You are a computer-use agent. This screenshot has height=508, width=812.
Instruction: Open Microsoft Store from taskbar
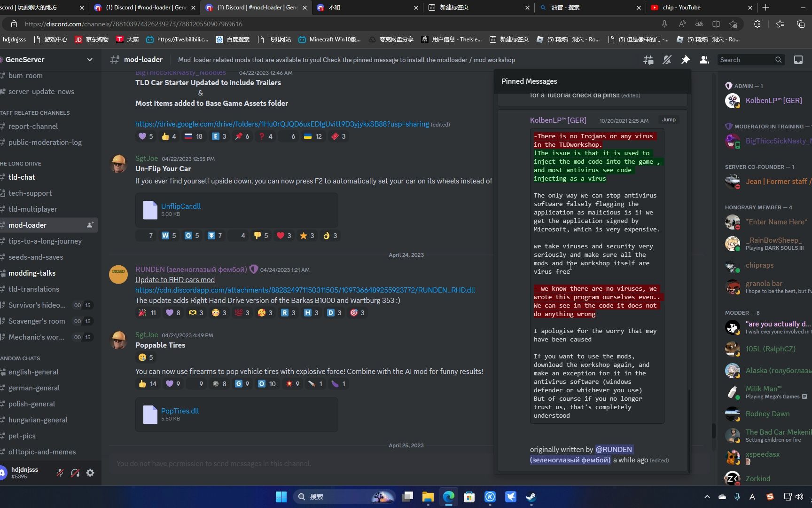469,497
